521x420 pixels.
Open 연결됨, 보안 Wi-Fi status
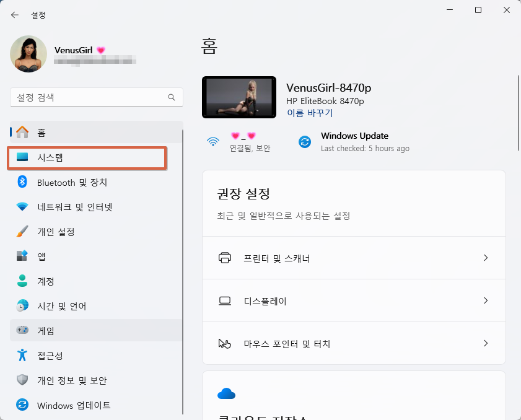tap(250, 148)
